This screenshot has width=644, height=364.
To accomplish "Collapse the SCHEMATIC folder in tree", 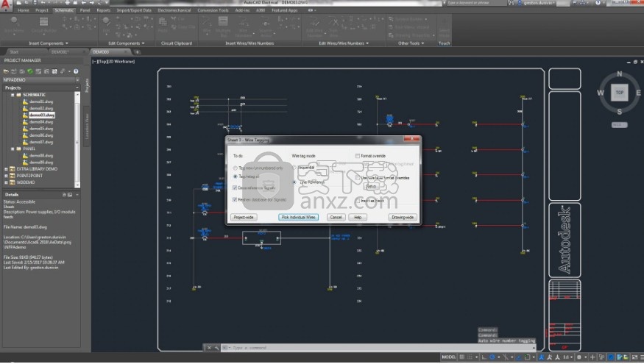I will pyautogui.click(x=13, y=95).
